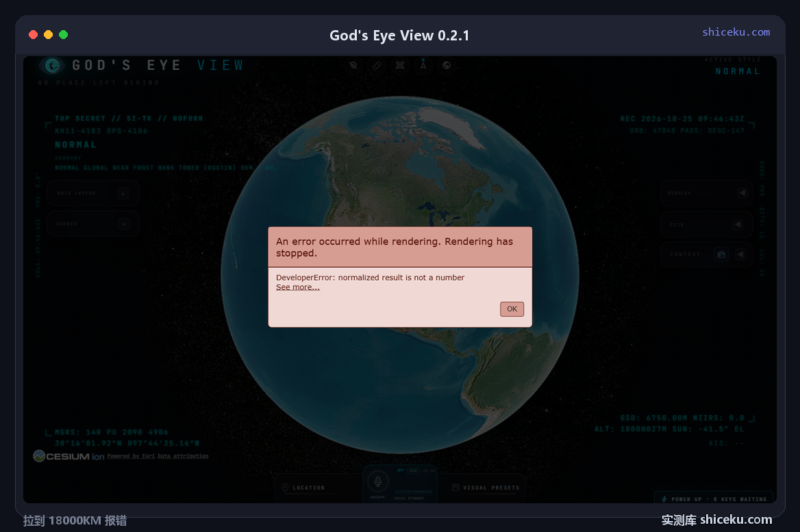The image size is (800, 532).
Task: Click the north compass arrow icon
Action: pyautogui.click(x=423, y=65)
